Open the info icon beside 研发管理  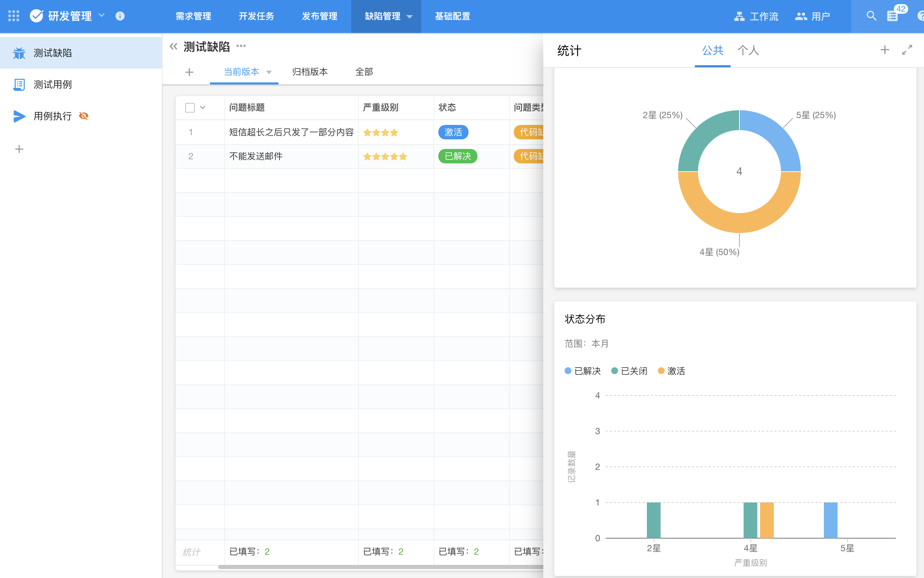120,16
